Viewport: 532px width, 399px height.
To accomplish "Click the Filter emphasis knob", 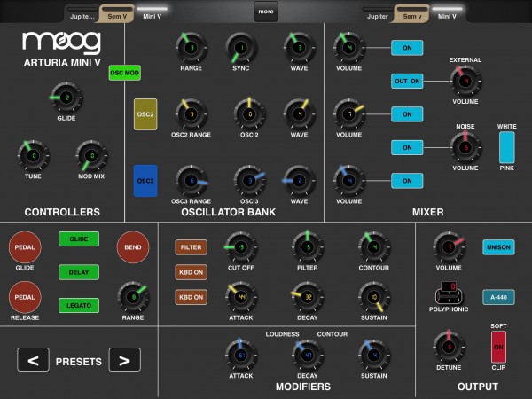I will (x=308, y=247).
